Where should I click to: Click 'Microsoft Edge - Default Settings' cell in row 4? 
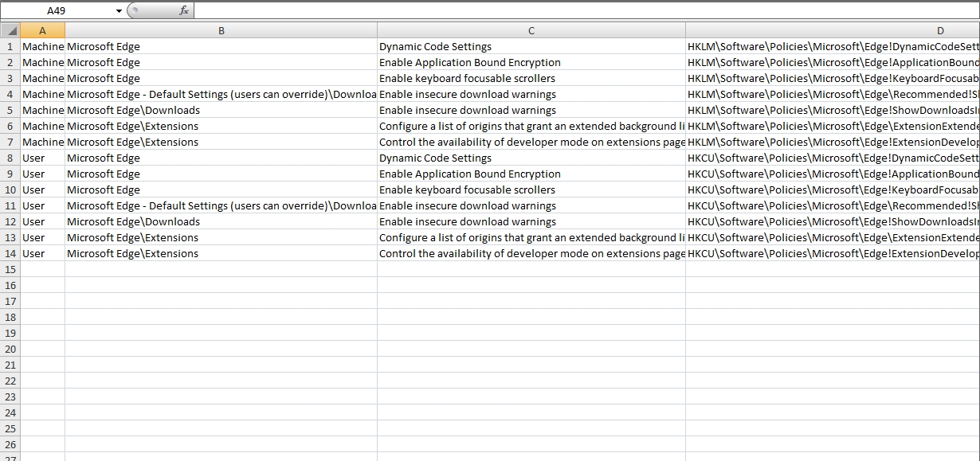(221, 94)
